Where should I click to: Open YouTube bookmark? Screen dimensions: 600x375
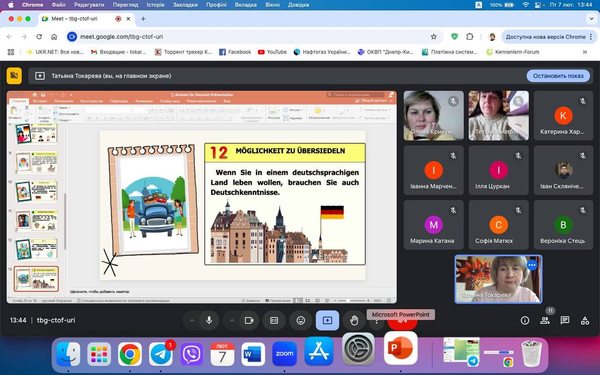[272, 52]
